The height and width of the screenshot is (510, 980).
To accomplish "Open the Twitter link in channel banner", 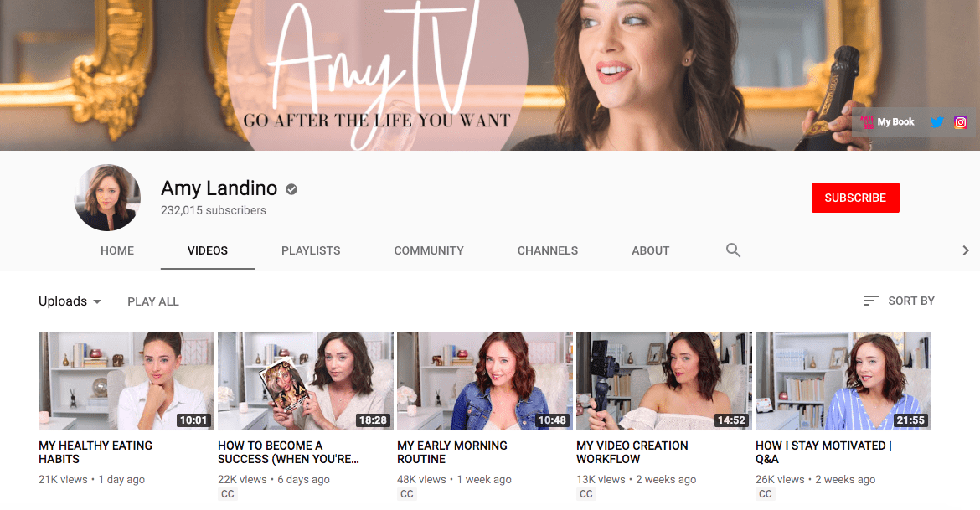I will [x=936, y=122].
